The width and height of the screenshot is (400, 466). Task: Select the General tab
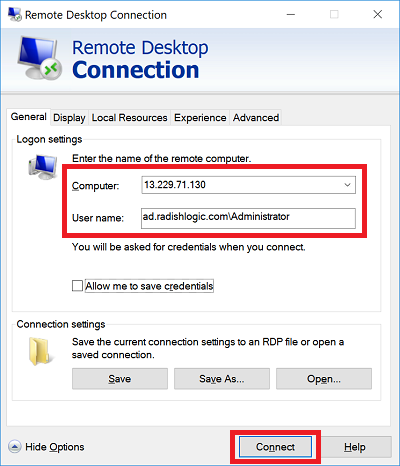(x=29, y=117)
